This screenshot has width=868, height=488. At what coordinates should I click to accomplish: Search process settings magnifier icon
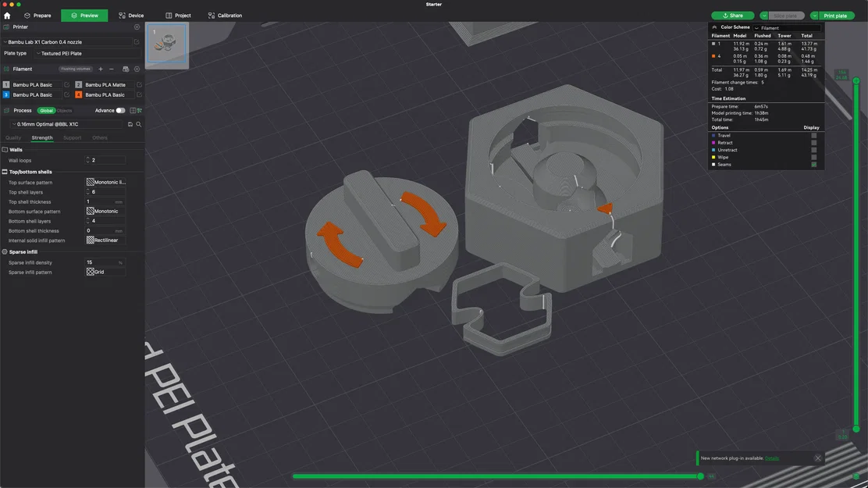click(139, 124)
